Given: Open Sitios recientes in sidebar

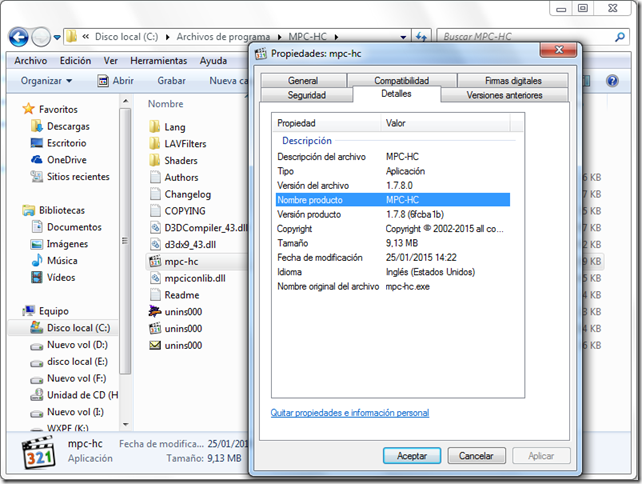Looking at the screenshot, I should [70, 176].
